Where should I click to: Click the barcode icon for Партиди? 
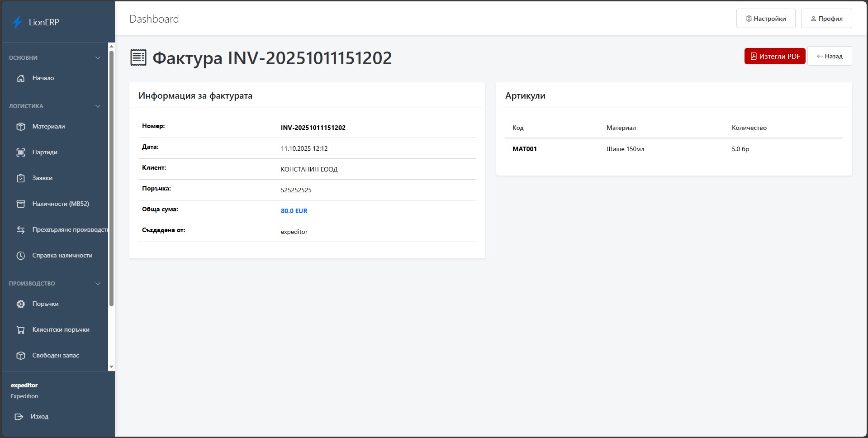[21, 152]
